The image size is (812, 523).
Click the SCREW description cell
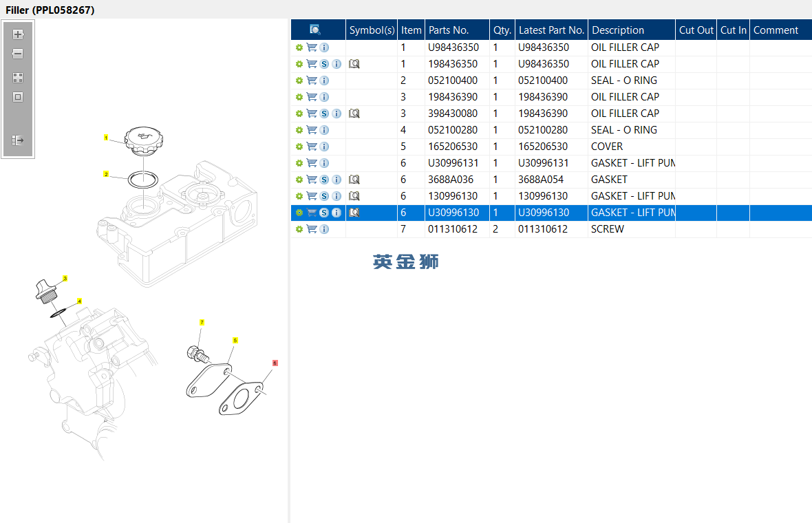[631, 229]
